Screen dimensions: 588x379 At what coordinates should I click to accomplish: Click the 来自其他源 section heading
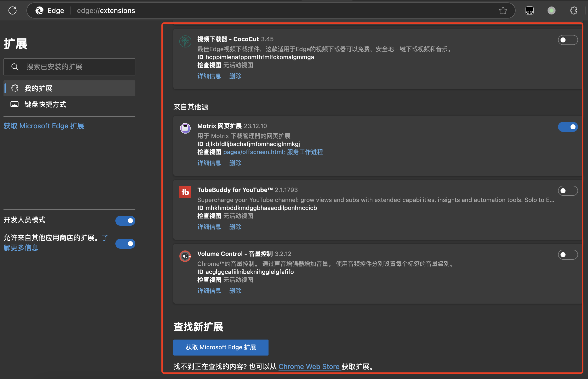pos(191,107)
